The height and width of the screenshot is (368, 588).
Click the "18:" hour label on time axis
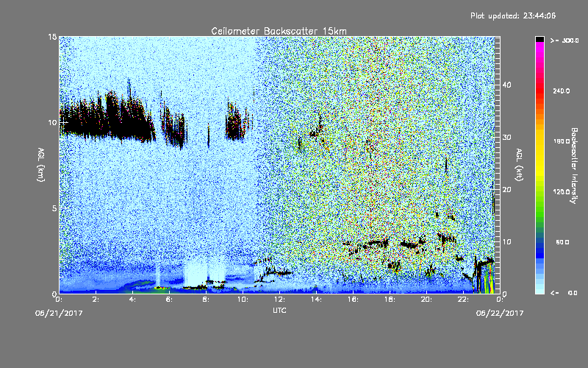coord(390,300)
